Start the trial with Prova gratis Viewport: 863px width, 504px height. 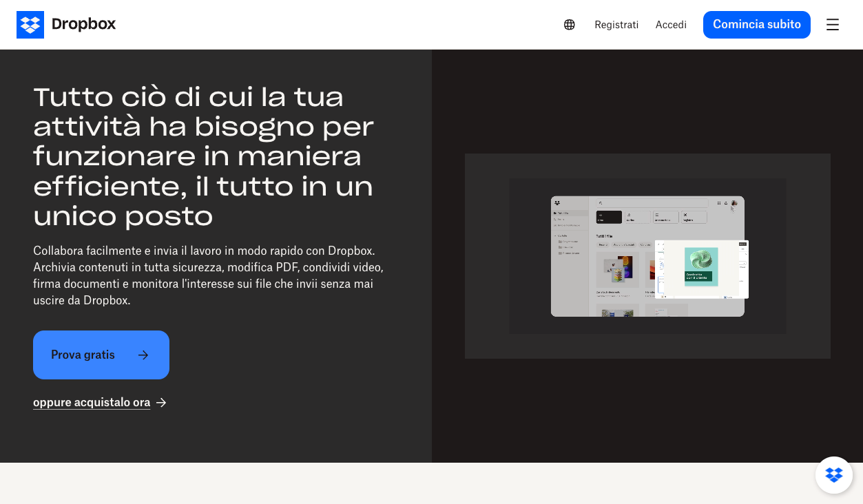click(x=101, y=355)
